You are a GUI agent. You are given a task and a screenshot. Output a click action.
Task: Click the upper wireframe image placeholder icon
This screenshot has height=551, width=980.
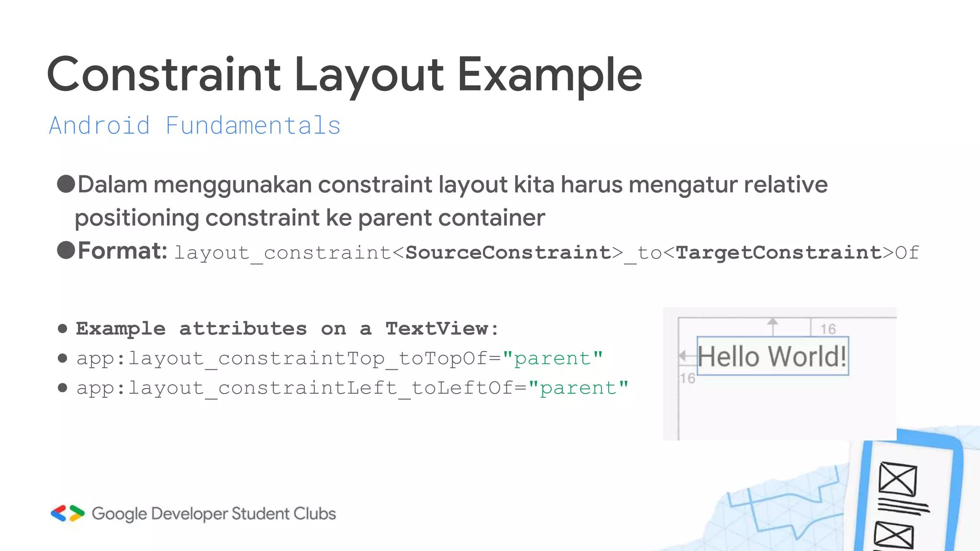pyautogui.click(x=898, y=478)
